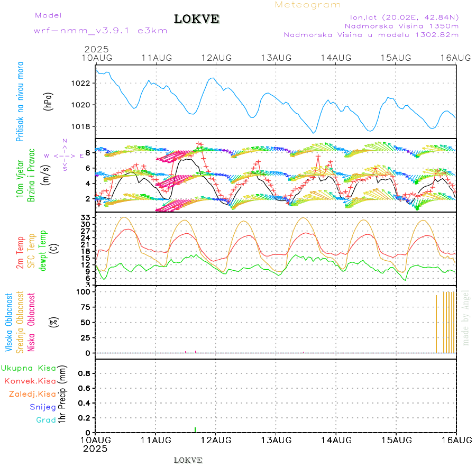Click the Ukupna Kisa legend entry

(28, 368)
